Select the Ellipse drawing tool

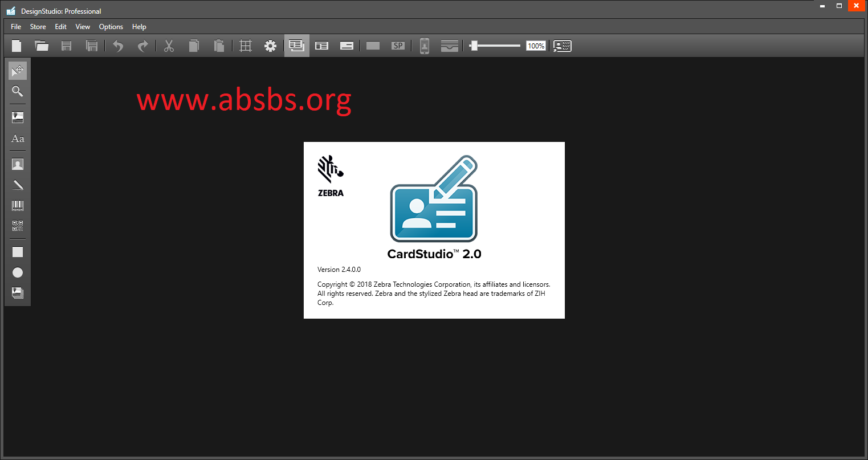[x=17, y=272]
